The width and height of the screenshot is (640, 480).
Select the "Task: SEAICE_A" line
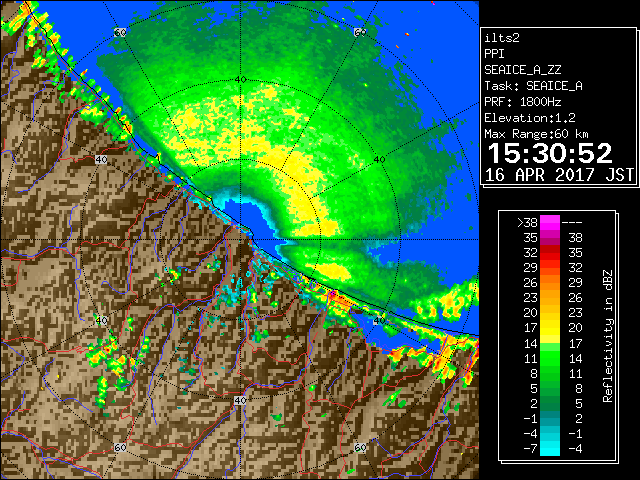pyautogui.click(x=533, y=86)
